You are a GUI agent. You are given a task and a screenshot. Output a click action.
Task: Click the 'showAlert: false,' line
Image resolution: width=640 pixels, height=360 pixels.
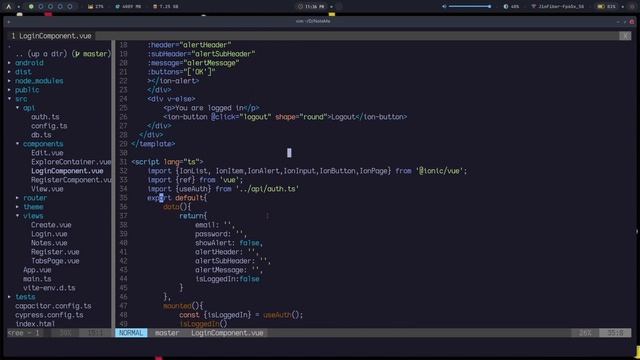click(229, 243)
